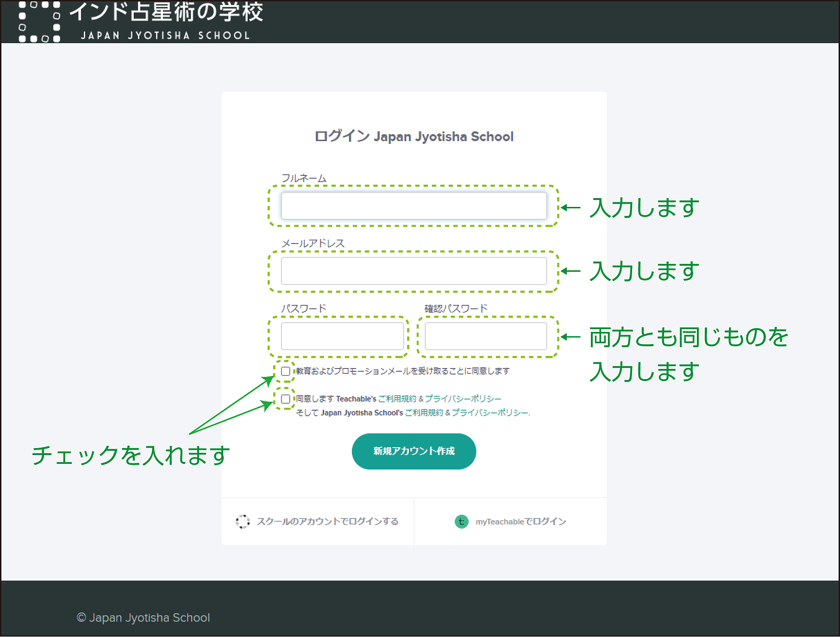Open Teachable's ご利用規約 link
This screenshot has width=840, height=637.
pos(397,399)
